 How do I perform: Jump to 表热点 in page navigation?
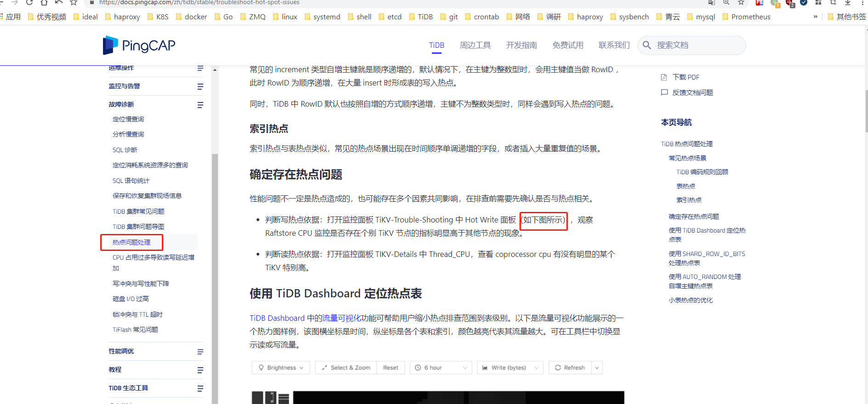click(x=685, y=186)
